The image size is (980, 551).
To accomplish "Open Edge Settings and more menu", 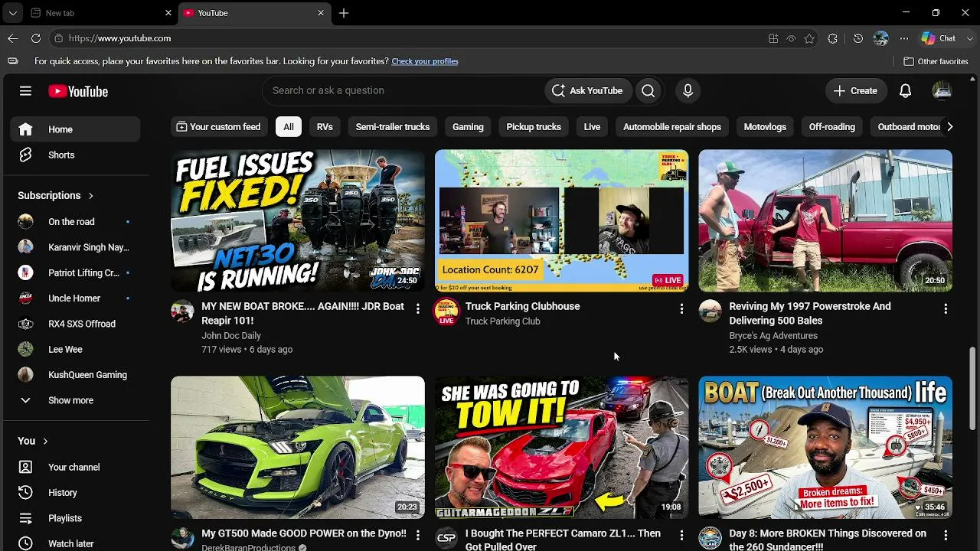I will (x=904, y=38).
